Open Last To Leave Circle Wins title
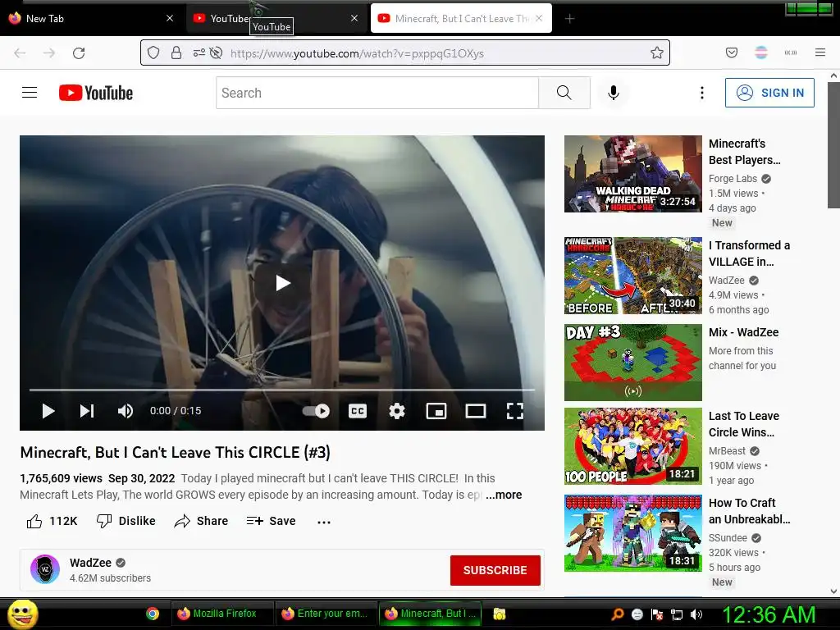 click(x=743, y=424)
